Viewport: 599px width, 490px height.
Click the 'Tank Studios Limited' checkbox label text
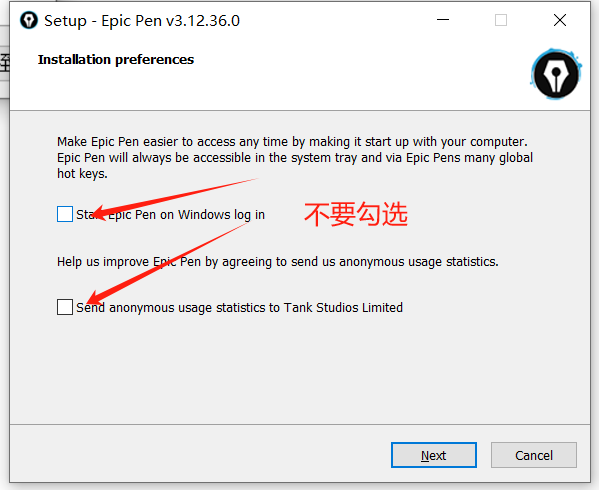[343, 307]
